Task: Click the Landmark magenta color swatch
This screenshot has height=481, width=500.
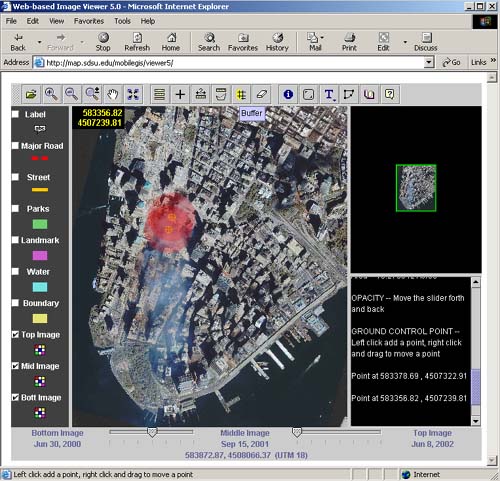Action: [40, 256]
